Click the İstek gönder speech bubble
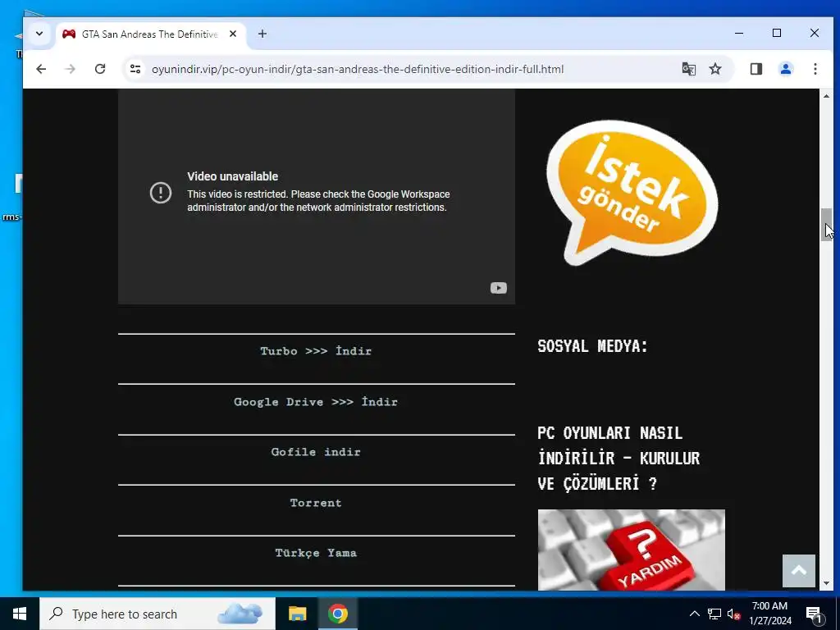Viewport: 840px width, 630px height. tap(632, 192)
